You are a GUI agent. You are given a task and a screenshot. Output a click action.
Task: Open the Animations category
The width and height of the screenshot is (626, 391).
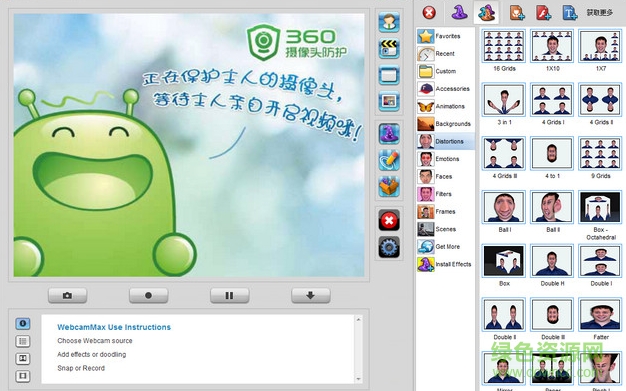click(x=446, y=106)
